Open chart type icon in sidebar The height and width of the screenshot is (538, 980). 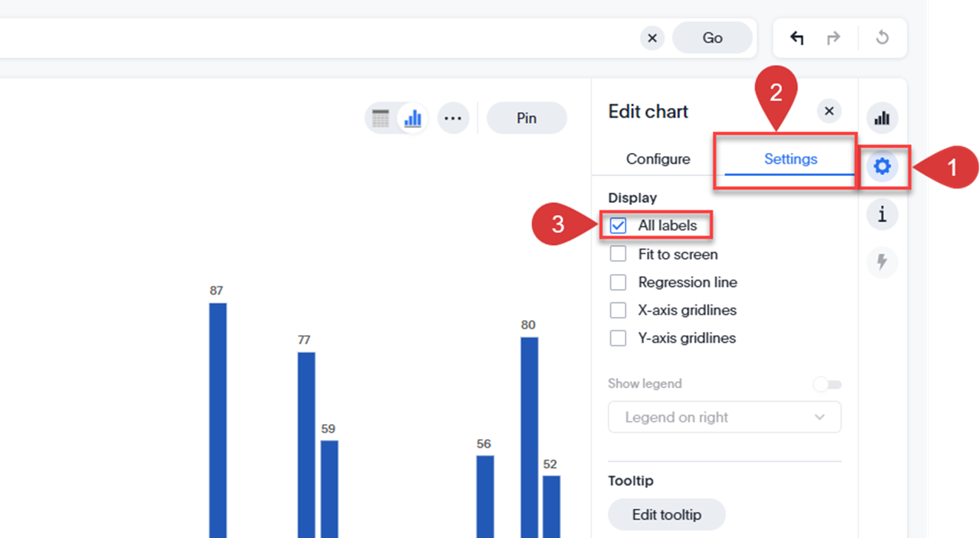(882, 119)
